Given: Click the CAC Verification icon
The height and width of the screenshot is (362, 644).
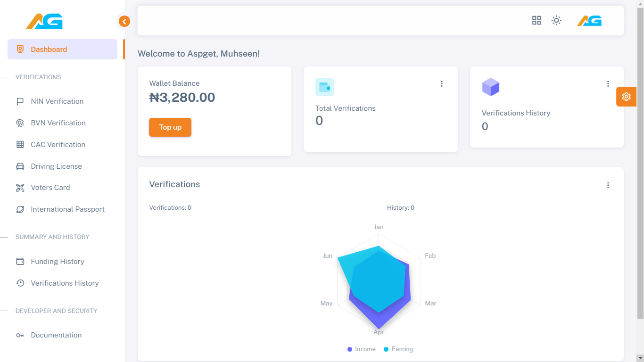Looking at the screenshot, I should (20, 144).
